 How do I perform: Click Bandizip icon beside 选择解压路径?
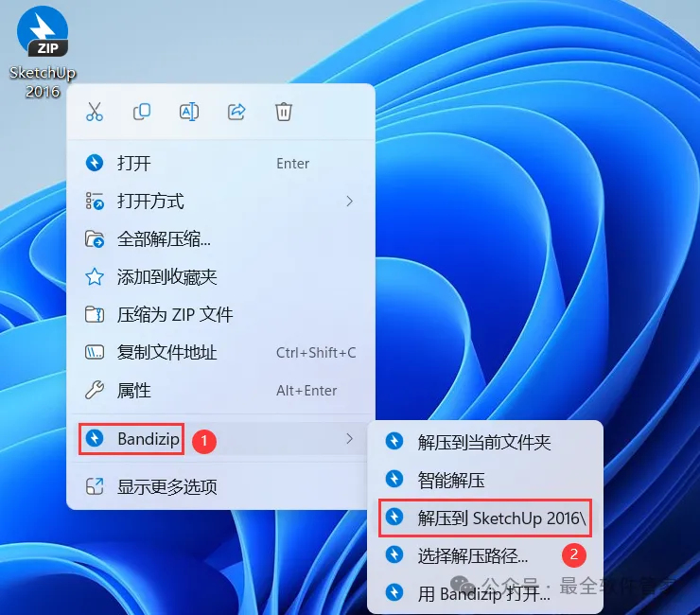pos(394,554)
